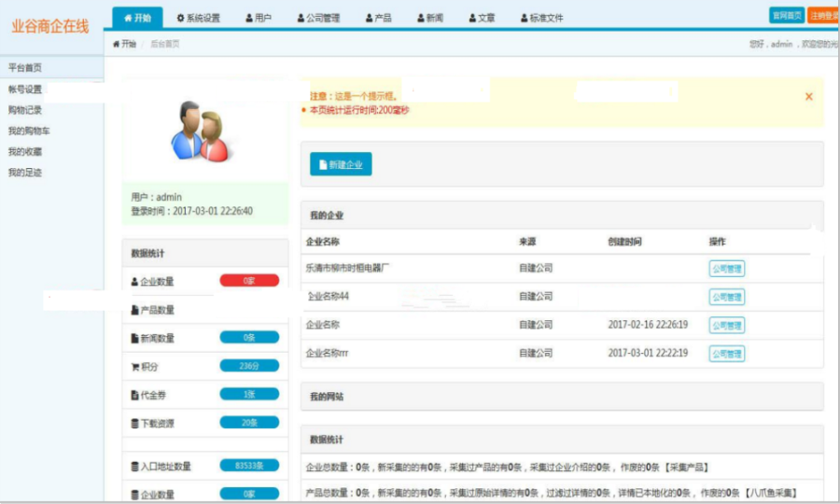Click 公司管理 for 企业名称44

(x=727, y=297)
